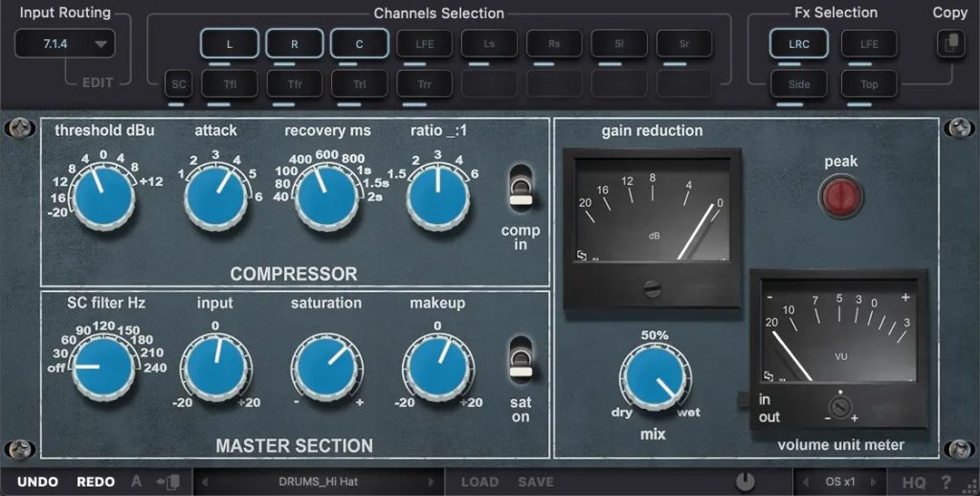This screenshot has width=980, height=496.
Task: Select the Side Fx selection button
Action: point(799,84)
